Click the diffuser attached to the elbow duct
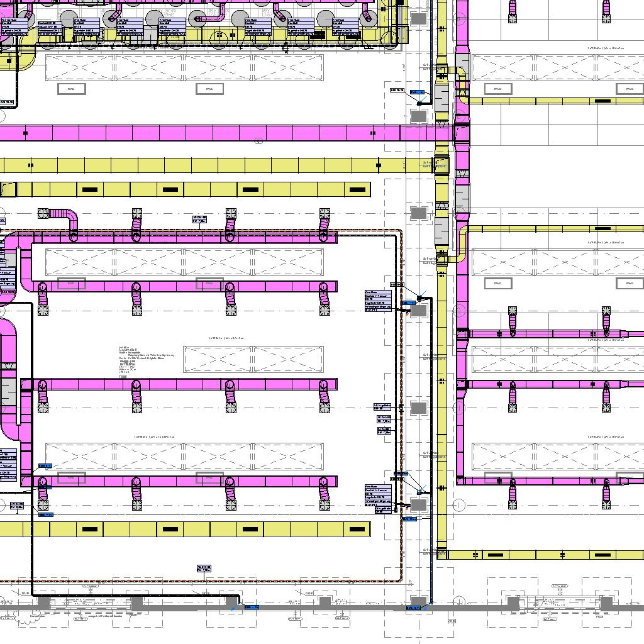 coord(43,214)
